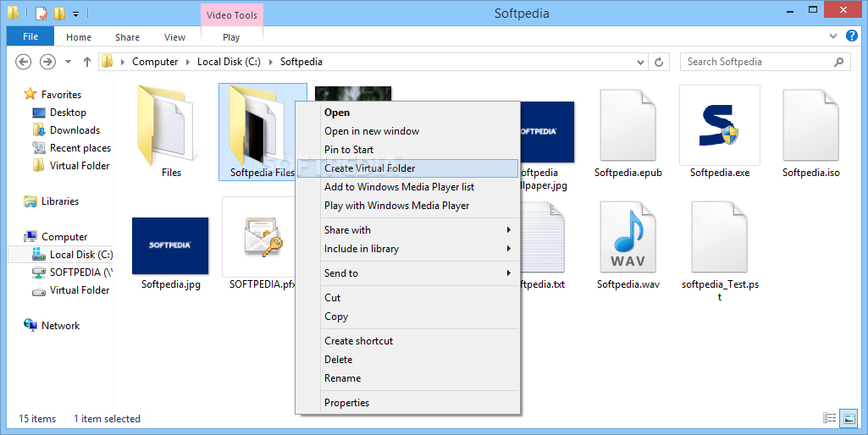Choose Create shortcut
The height and width of the screenshot is (435, 868).
pos(407,341)
